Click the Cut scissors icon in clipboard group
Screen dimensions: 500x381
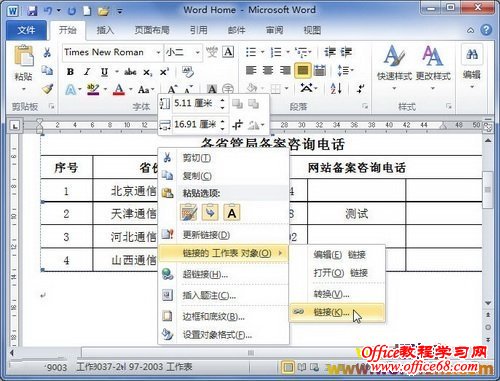click(x=47, y=52)
